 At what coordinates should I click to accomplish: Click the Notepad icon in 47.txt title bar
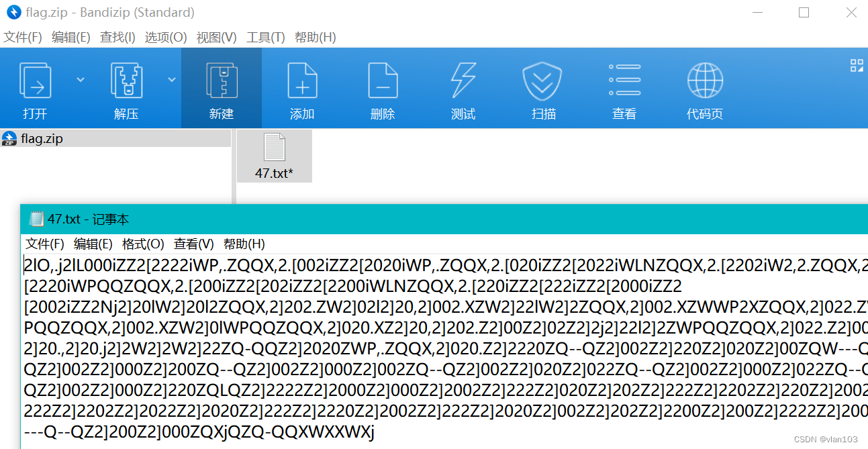click(36, 219)
